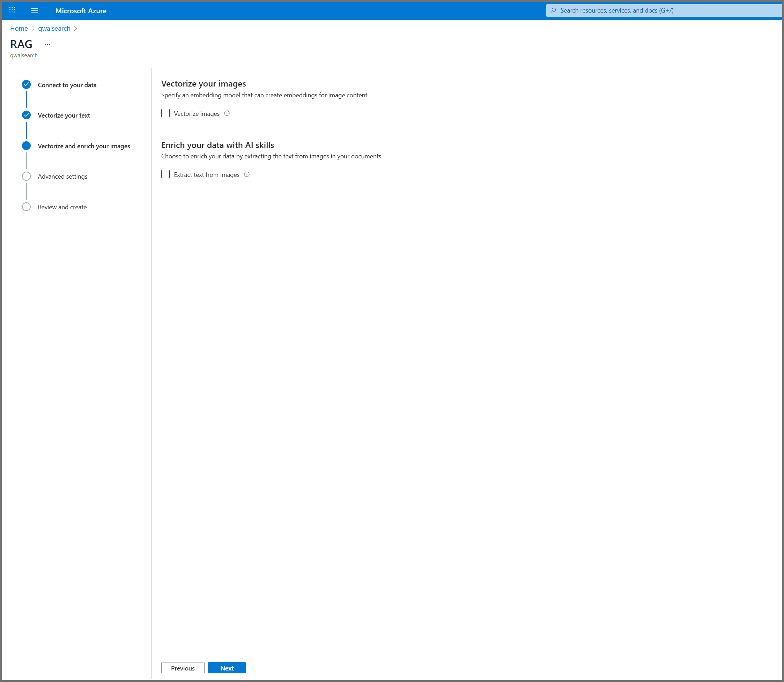Image resolution: width=784 pixels, height=682 pixels.
Task: Click the Previous button
Action: [x=183, y=668]
